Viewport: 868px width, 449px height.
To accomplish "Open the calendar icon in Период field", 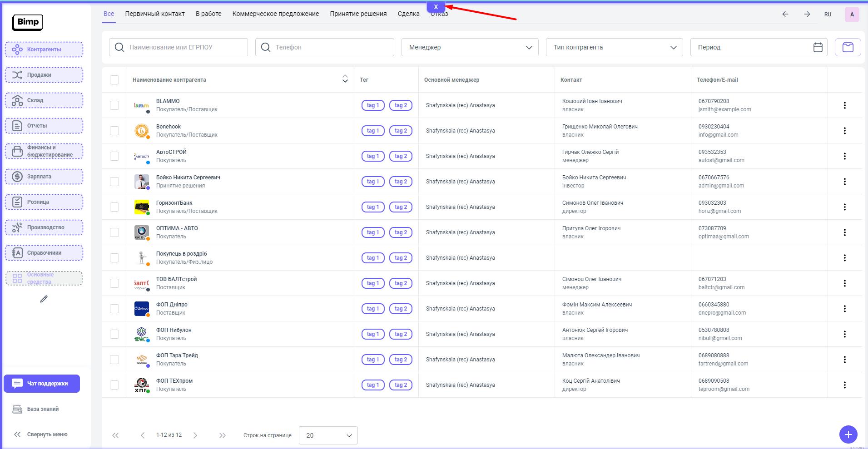I will coord(818,47).
